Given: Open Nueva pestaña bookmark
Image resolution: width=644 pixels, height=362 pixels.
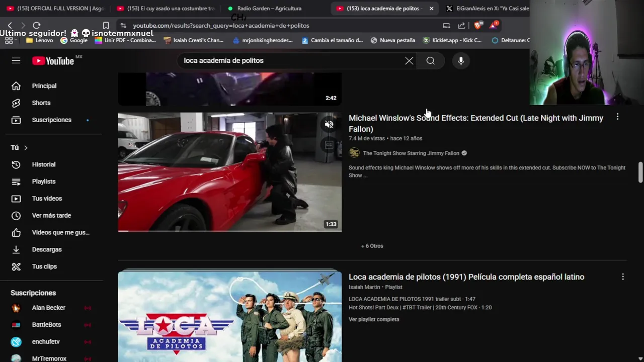Looking at the screenshot, I should [x=393, y=40].
